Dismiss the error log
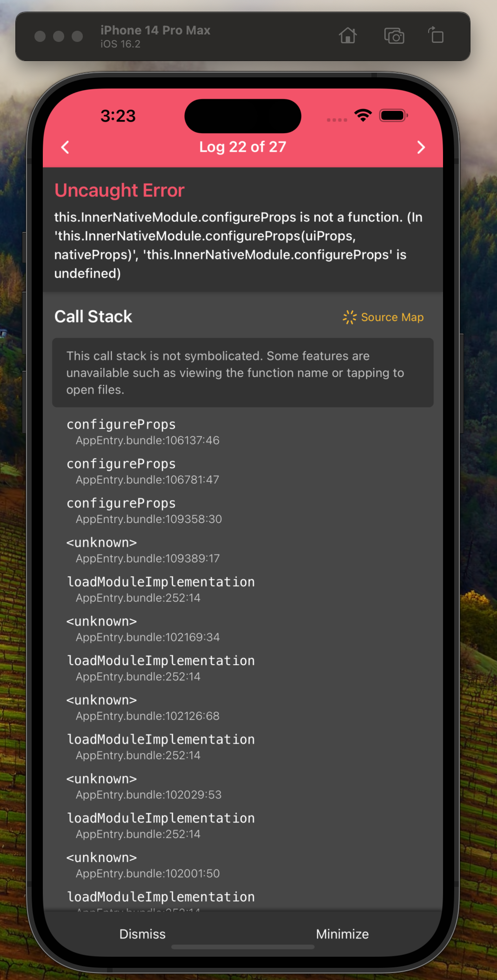The image size is (497, 980). [142, 934]
